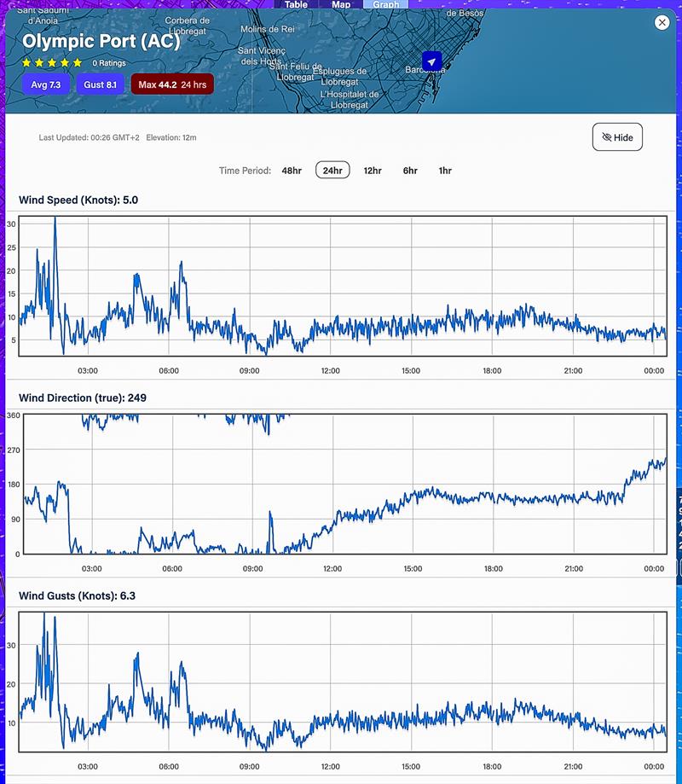Select the 6hr time period

point(410,171)
